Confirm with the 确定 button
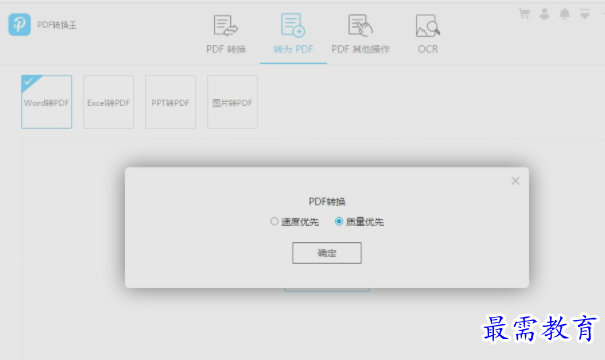The height and width of the screenshot is (360, 605). click(327, 253)
